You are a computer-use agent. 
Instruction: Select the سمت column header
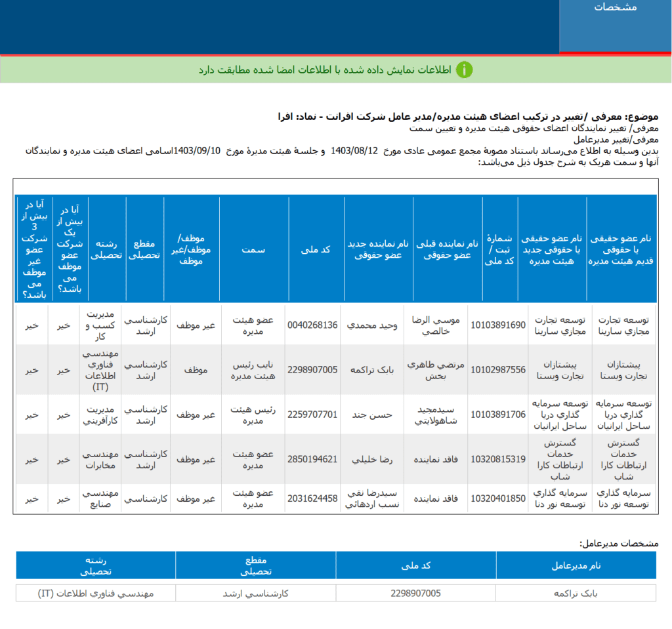tap(253, 250)
